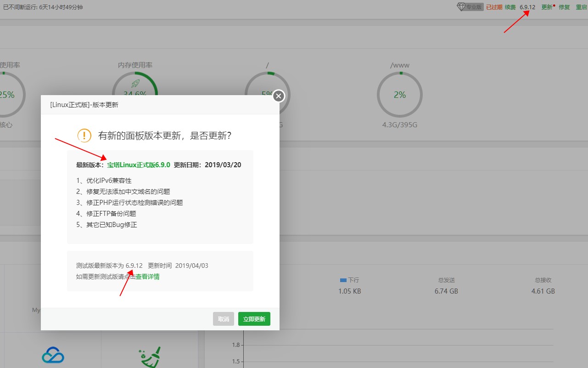The width and height of the screenshot is (588, 368).
Task: Close the version update dialog
Action: tap(279, 96)
